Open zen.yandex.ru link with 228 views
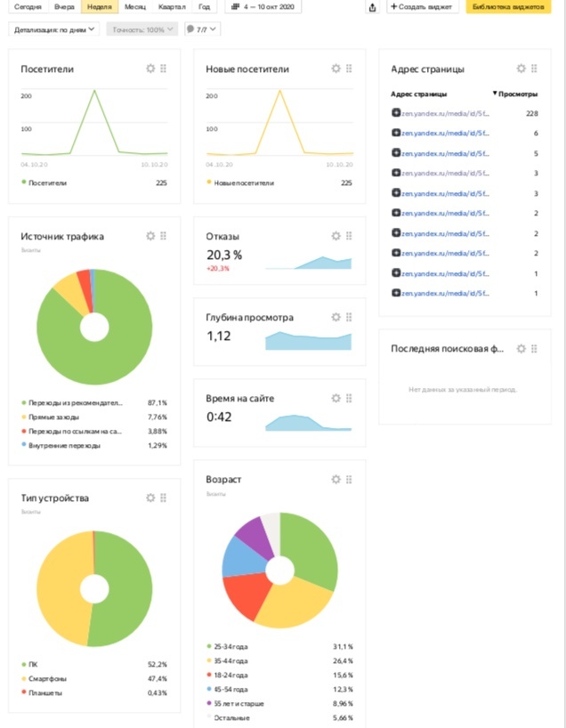 [445, 113]
